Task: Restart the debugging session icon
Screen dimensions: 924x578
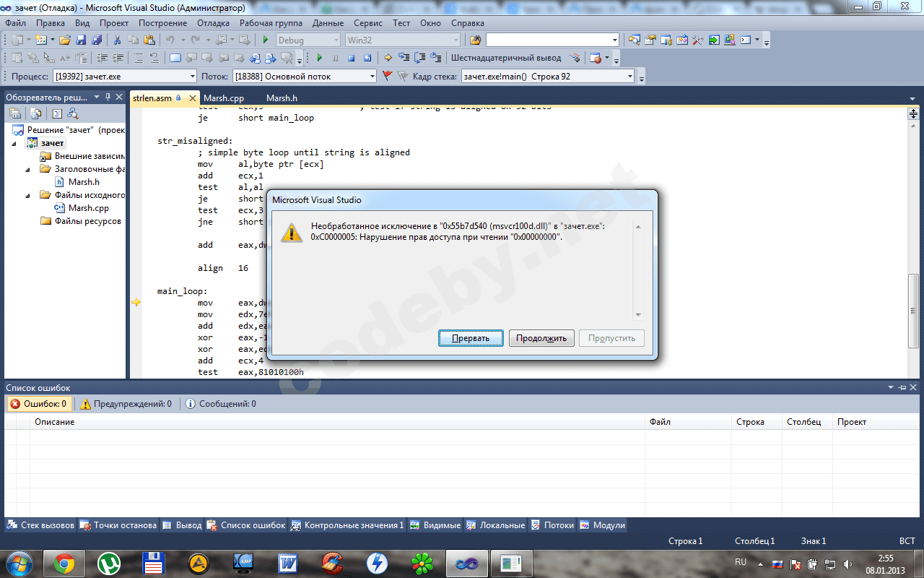Action: [x=367, y=58]
